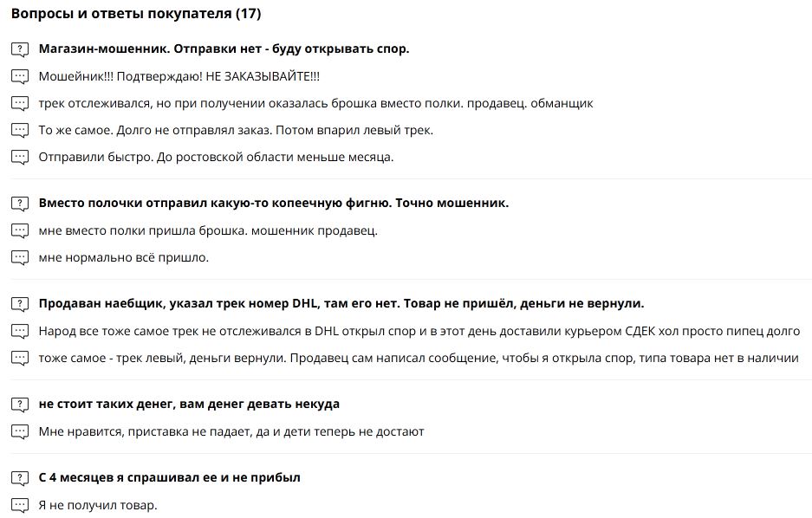
Task: Click answer icon beside "мне нормально всё пришло"
Action: 20,257
